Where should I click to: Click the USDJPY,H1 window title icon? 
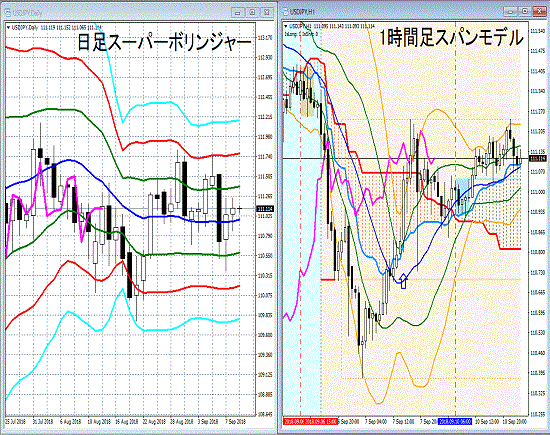tap(285, 12)
